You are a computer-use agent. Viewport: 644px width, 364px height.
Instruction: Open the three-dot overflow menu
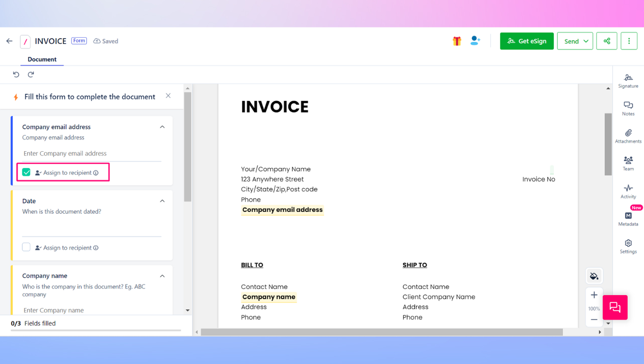click(x=629, y=41)
